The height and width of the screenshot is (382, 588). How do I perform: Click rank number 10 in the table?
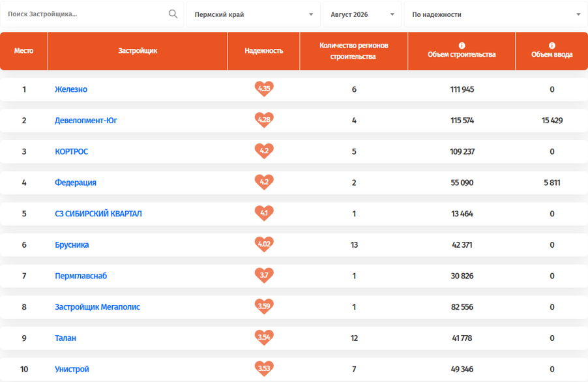click(24, 369)
